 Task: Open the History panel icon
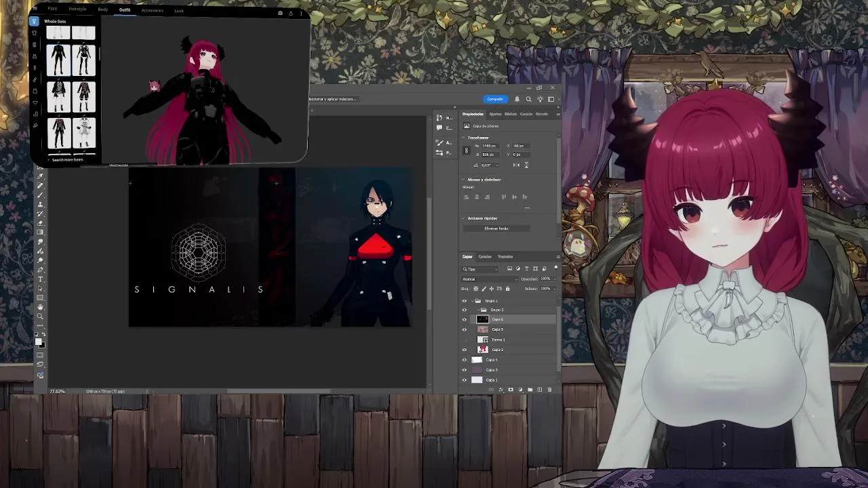(439, 118)
